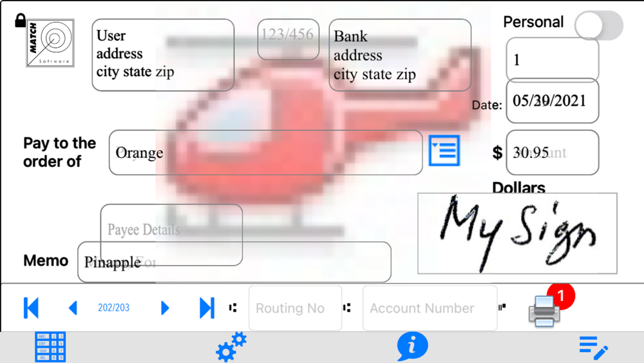Image resolution: width=644 pixels, height=363 pixels.
Task: Click the MICR symbol before Routing No
Action: point(233,308)
